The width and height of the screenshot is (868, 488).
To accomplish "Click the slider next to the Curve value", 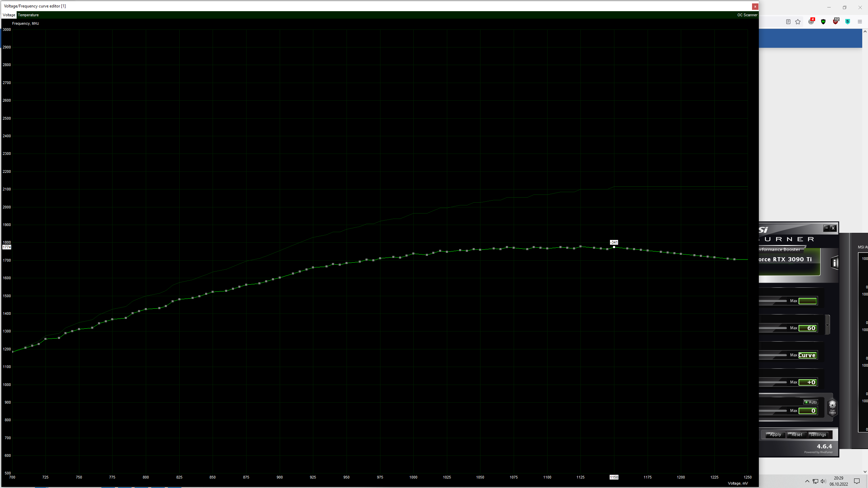I will pyautogui.click(x=773, y=355).
